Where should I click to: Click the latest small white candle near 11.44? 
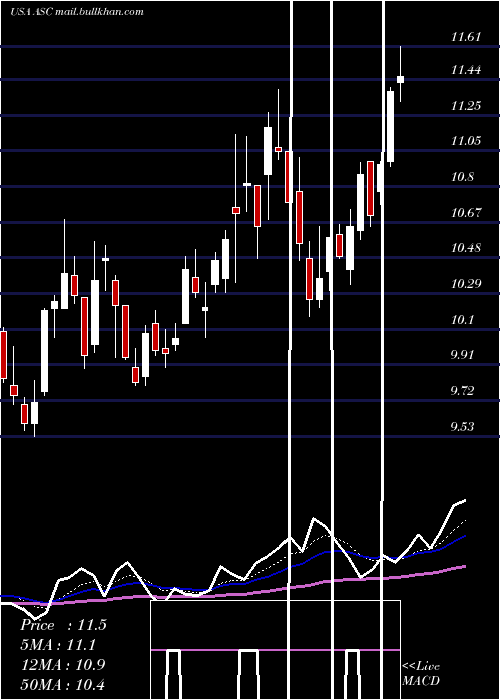click(x=400, y=79)
